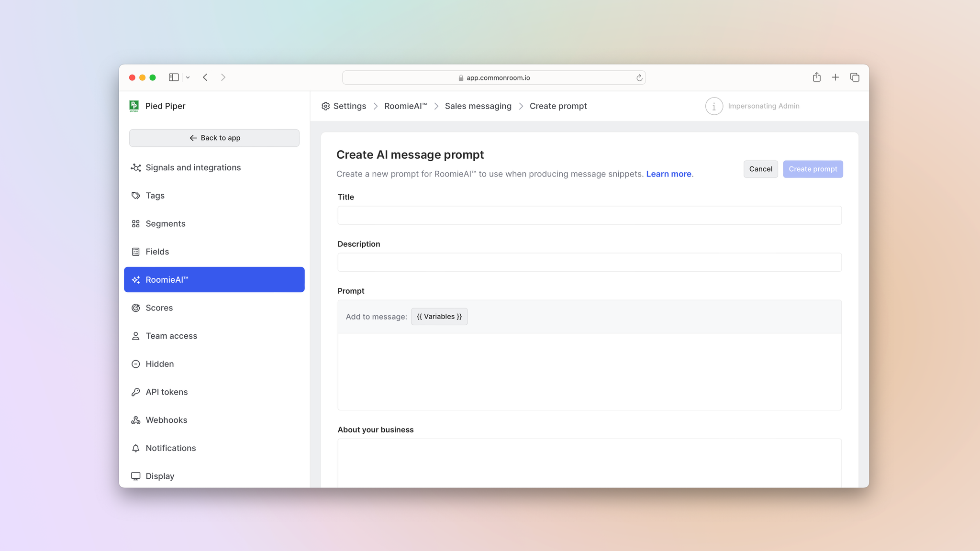The height and width of the screenshot is (551, 980).
Task: Click the Team access person icon
Action: 136,336
